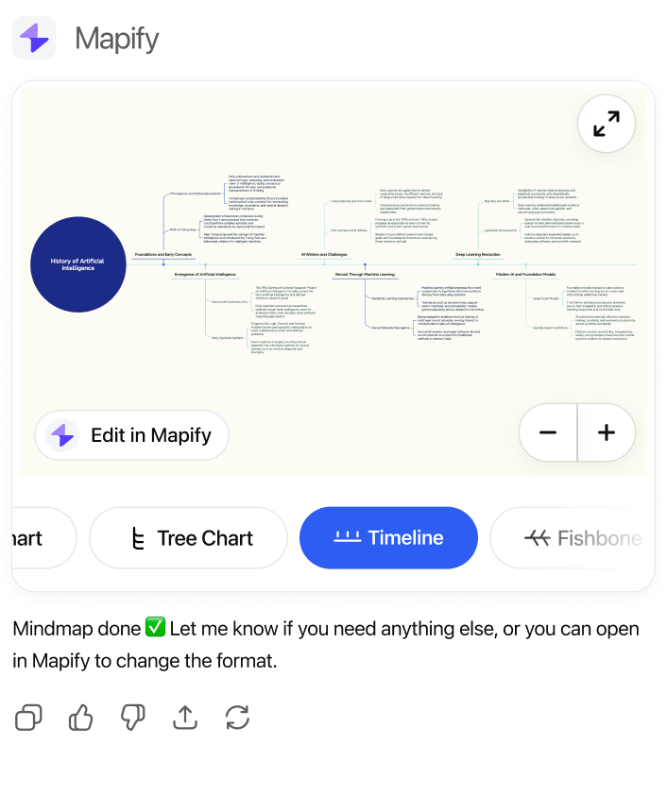The width and height of the screenshot is (667, 812).
Task: Like the response with thumbs up
Action: (81, 719)
